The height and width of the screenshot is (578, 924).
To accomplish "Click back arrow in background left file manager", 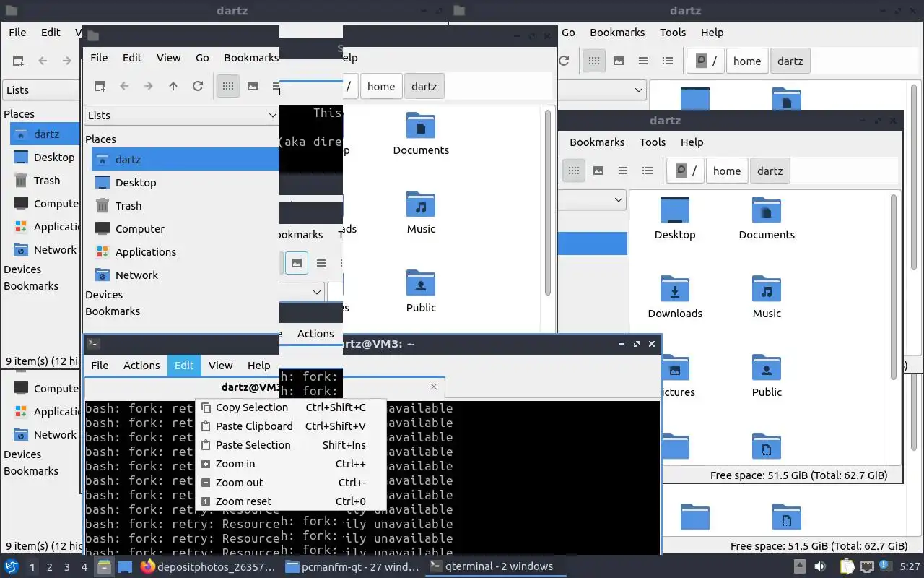I will pos(43,61).
